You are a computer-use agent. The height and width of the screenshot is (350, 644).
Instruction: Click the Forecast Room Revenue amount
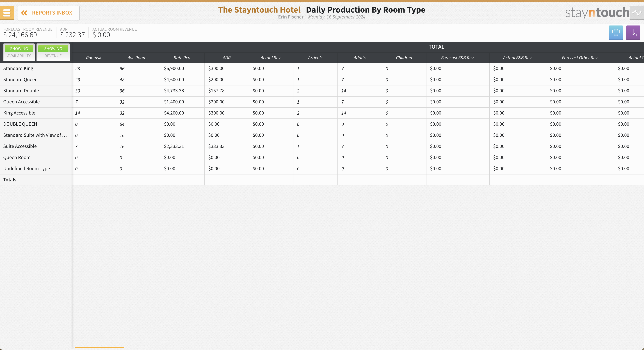pyautogui.click(x=20, y=35)
